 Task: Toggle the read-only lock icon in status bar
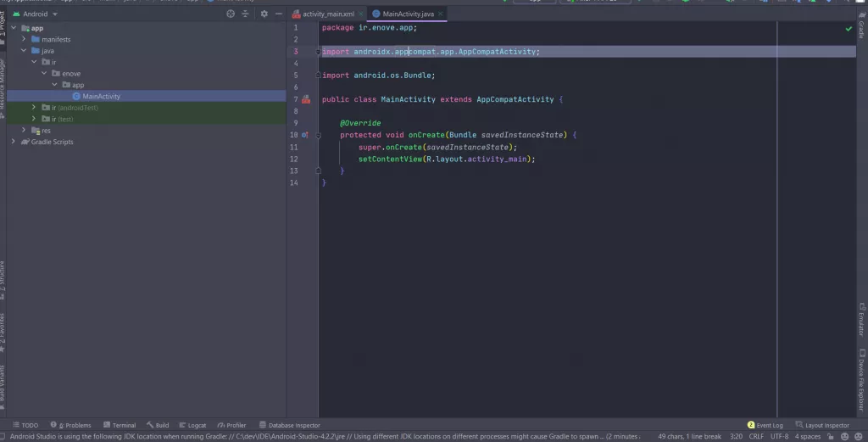pos(831,436)
